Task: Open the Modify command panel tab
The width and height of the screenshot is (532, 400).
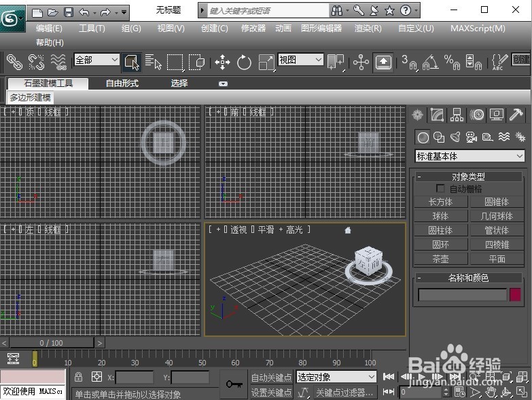Action: [x=438, y=115]
